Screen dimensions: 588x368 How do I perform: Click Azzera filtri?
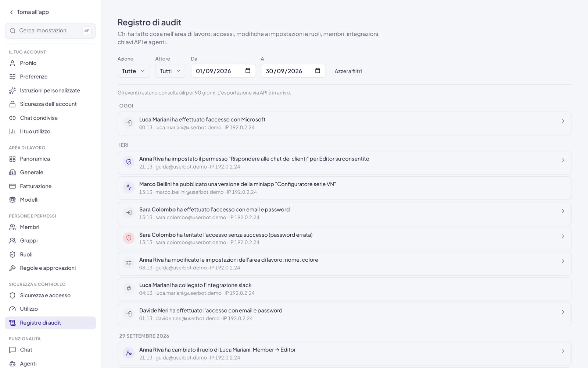(348, 71)
